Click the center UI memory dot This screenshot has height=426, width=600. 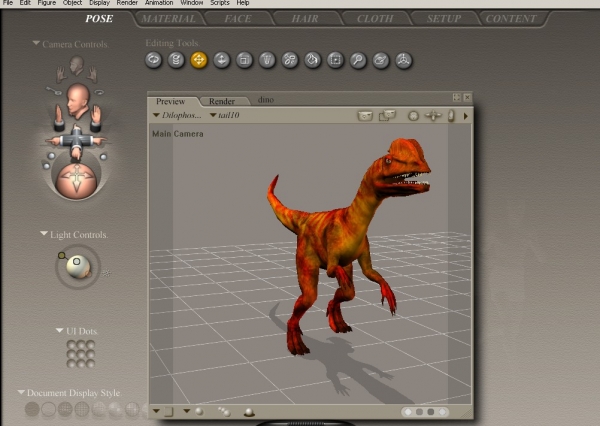point(81,354)
